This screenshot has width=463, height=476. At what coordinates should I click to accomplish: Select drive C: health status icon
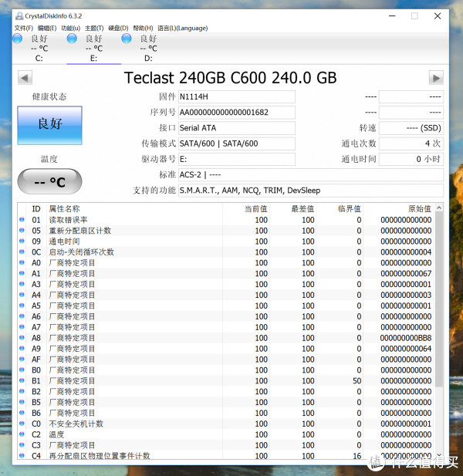(x=17, y=39)
